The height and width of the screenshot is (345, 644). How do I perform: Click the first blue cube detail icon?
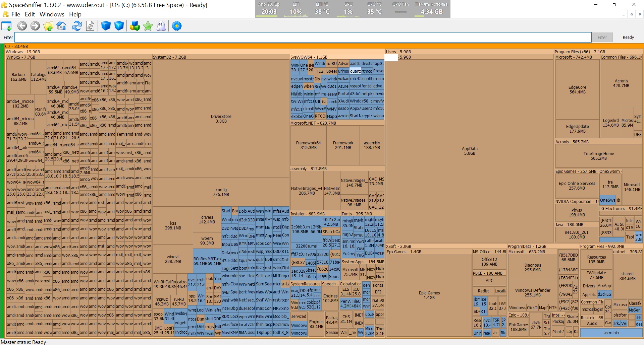106,26
